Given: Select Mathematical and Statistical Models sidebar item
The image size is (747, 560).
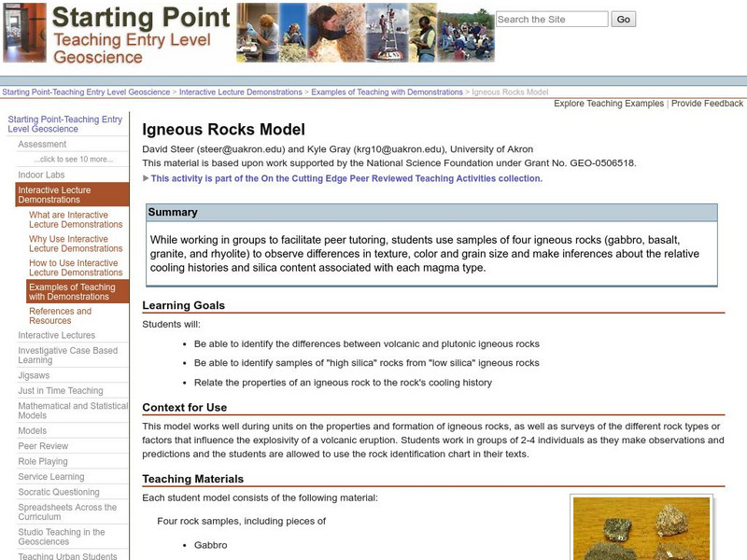Looking at the screenshot, I should [x=73, y=411].
